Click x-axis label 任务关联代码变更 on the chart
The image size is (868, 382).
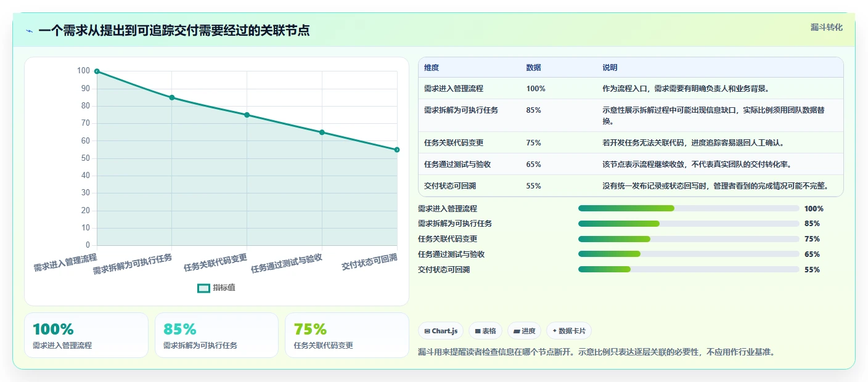pos(215,262)
